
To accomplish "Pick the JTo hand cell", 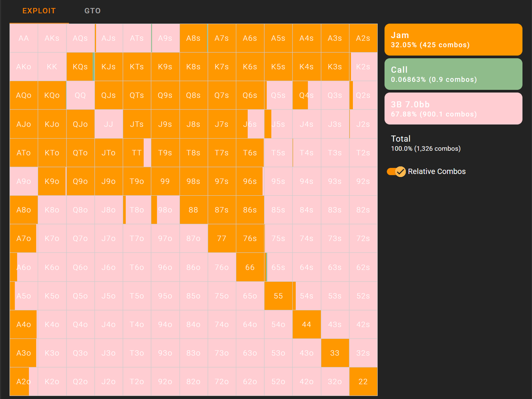I will coord(109,153).
